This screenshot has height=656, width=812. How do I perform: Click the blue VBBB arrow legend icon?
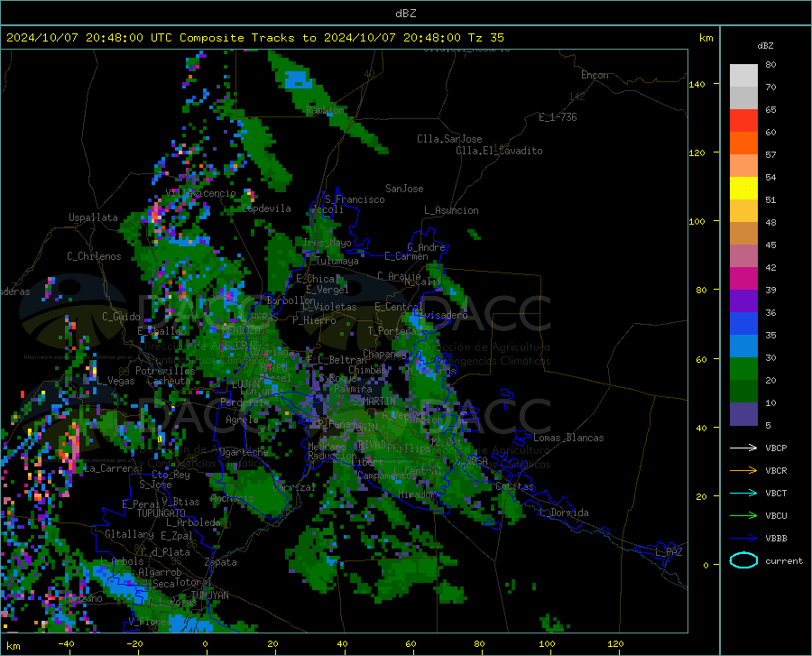click(743, 539)
